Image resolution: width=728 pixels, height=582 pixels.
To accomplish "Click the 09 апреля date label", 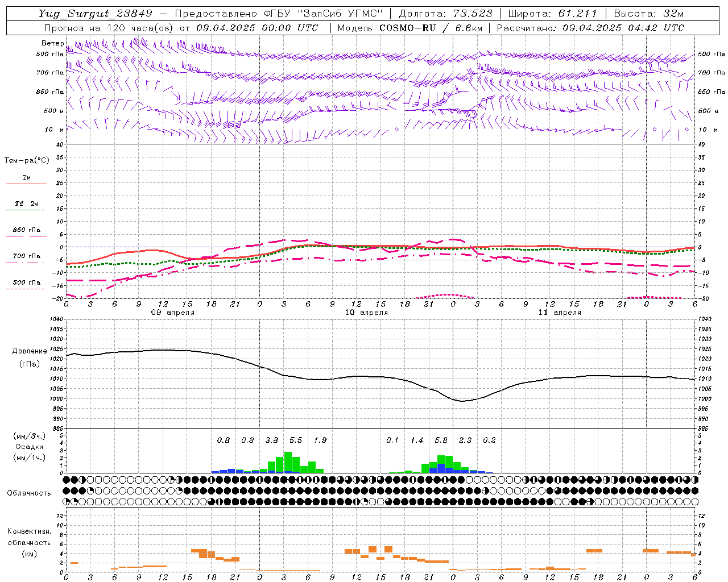I will click(172, 313).
